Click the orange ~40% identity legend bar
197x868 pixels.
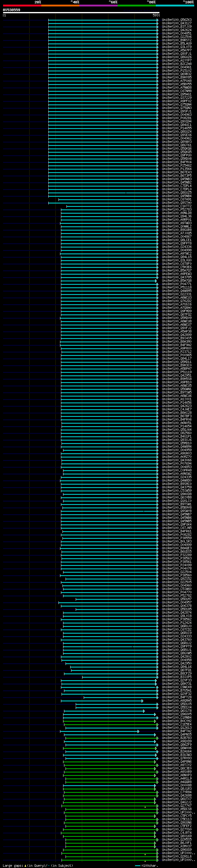coord(60,6)
